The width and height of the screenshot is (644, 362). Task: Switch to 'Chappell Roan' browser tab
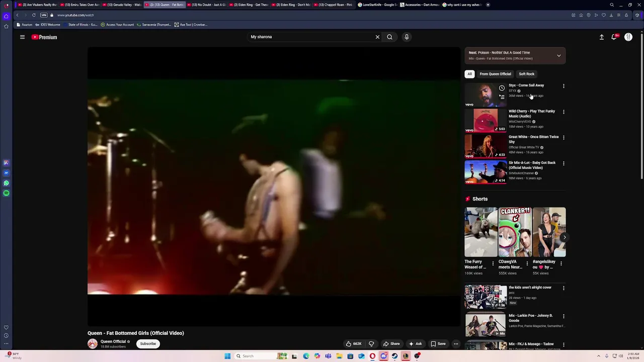coord(335,5)
